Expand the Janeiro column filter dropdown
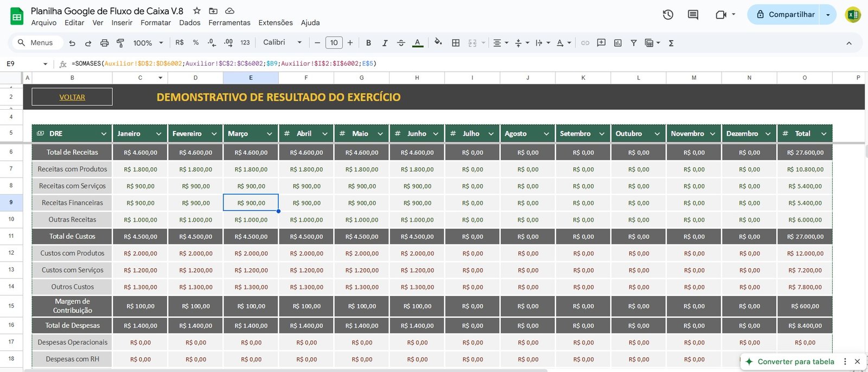Image resolution: width=868 pixels, height=372 pixels. pyautogui.click(x=159, y=134)
